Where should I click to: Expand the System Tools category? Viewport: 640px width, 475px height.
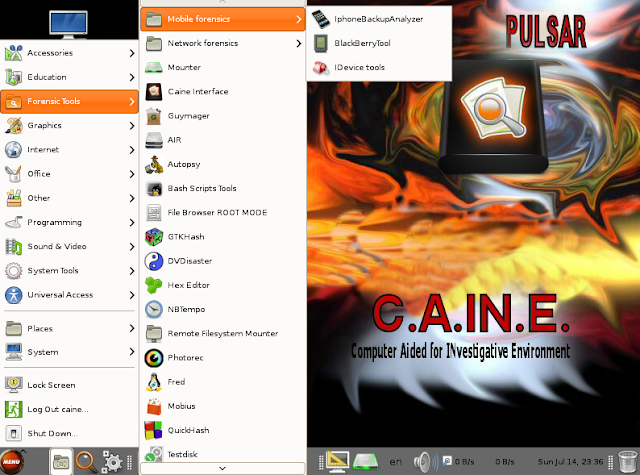pyautogui.click(x=69, y=271)
